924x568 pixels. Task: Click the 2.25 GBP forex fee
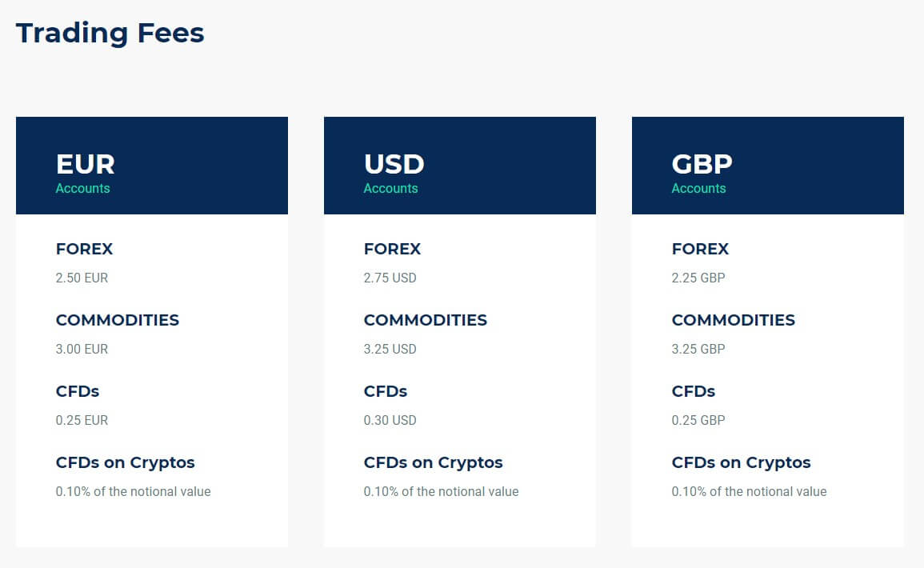(x=698, y=278)
